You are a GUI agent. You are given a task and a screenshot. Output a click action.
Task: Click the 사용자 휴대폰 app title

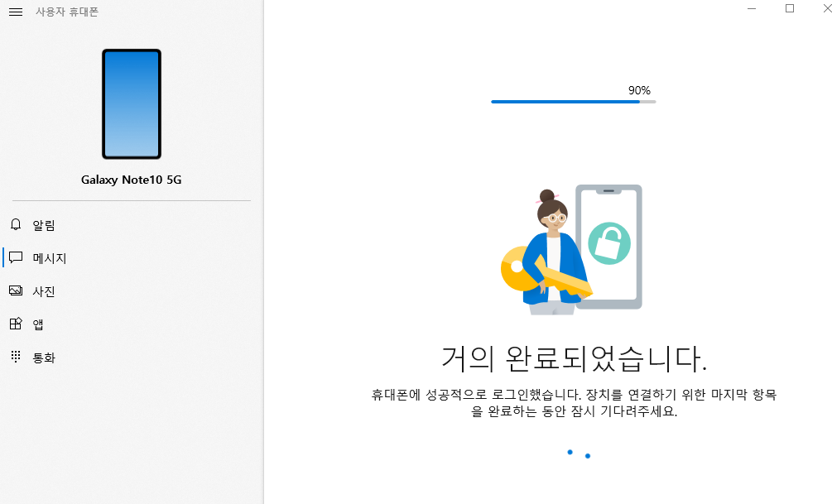click(67, 12)
